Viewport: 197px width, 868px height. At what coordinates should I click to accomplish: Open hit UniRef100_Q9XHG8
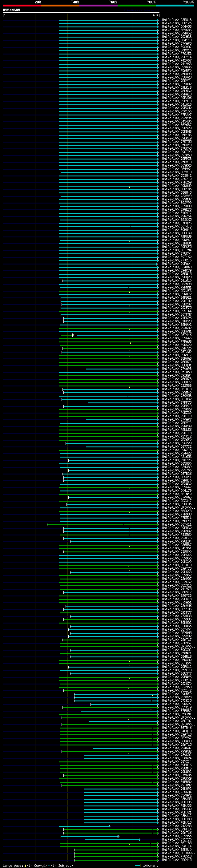(177, 37)
